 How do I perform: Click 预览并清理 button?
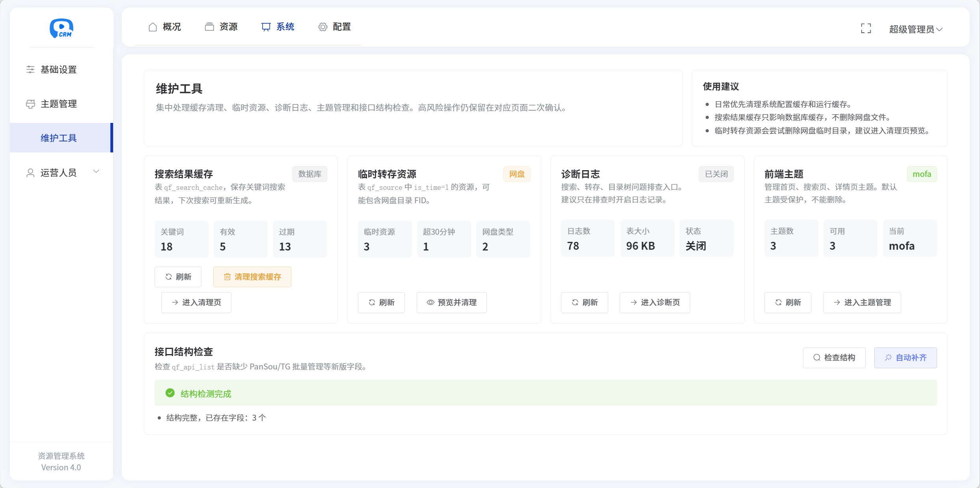[x=452, y=302]
